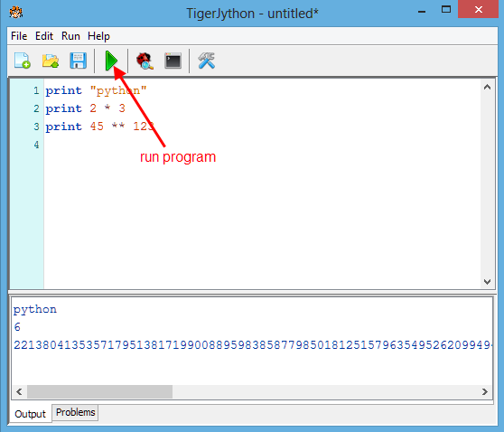
Task: Open a file with the folder icon
Action: 51,61
